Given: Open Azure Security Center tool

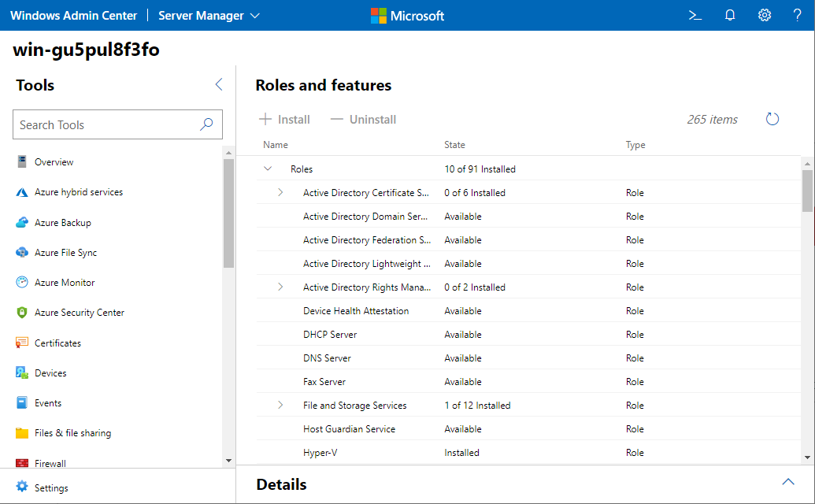Looking at the screenshot, I should click(x=79, y=313).
